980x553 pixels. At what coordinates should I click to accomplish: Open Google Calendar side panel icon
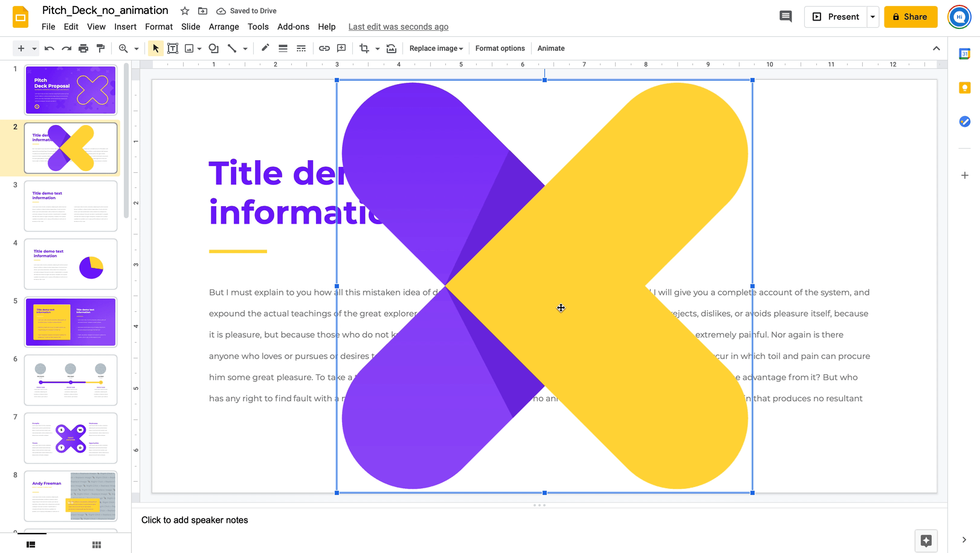pyautogui.click(x=965, y=54)
